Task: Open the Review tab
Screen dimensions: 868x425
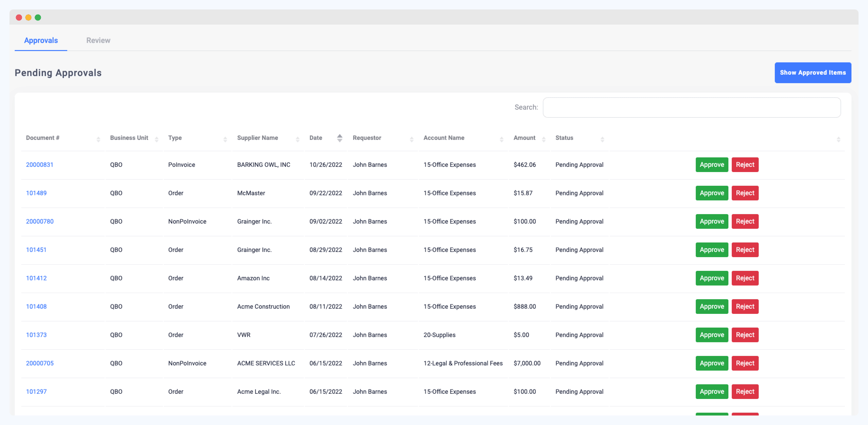Action: point(98,41)
